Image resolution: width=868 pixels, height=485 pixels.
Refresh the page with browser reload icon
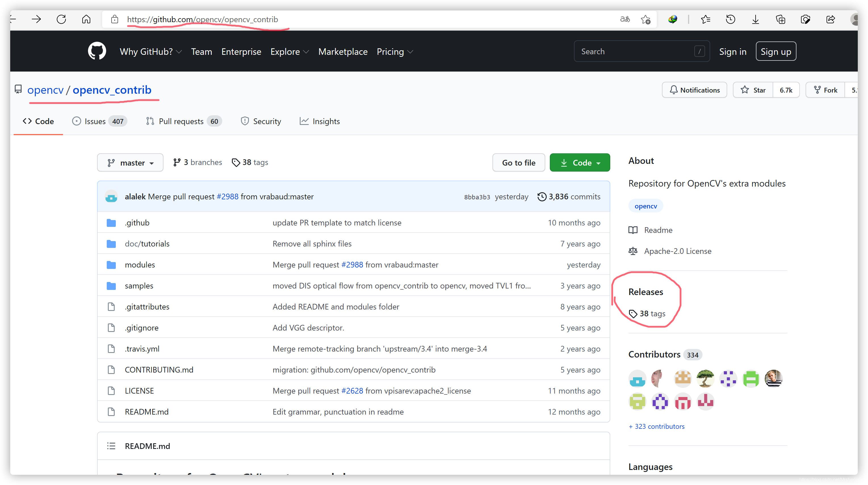(x=61, y=19)
